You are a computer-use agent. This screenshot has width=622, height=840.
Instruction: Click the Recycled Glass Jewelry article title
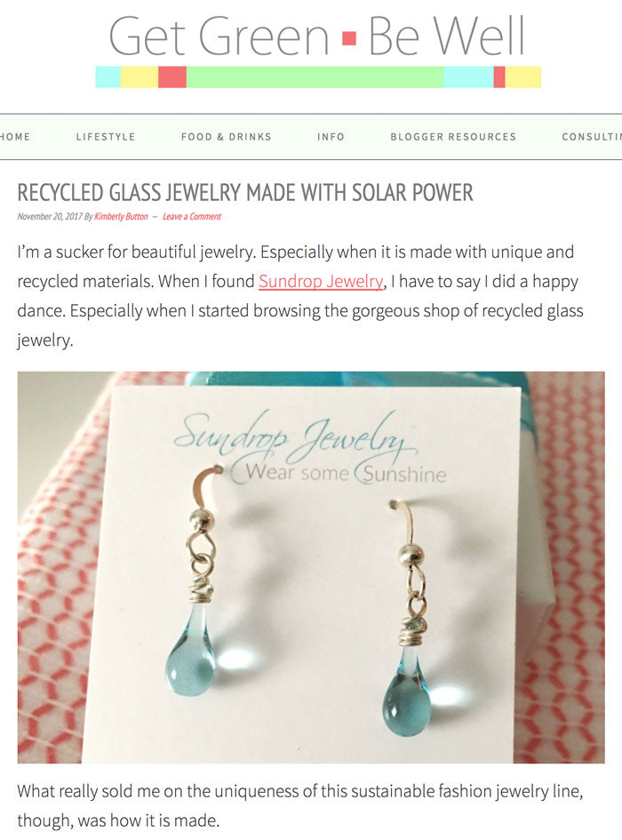[245, 193]
